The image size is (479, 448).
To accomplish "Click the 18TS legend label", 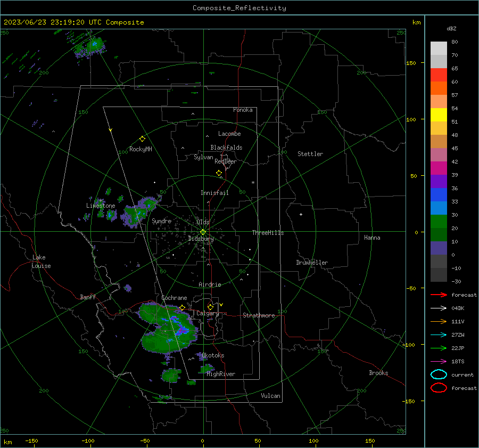I will point(458,362).
